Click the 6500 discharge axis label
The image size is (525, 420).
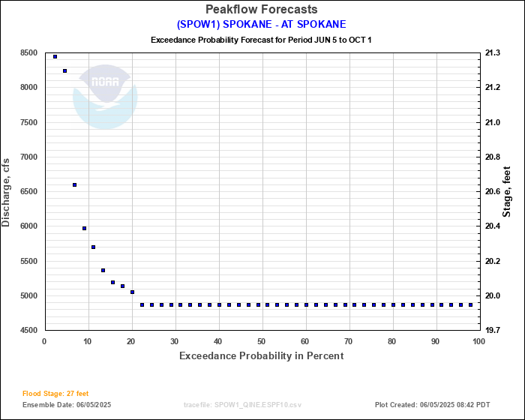pos(28,191)
